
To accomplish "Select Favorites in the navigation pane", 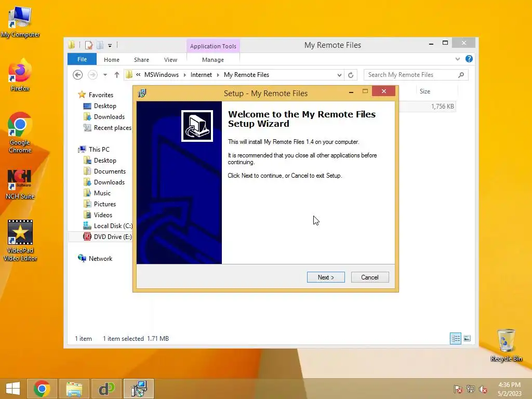I will click(x=101, y=95).
